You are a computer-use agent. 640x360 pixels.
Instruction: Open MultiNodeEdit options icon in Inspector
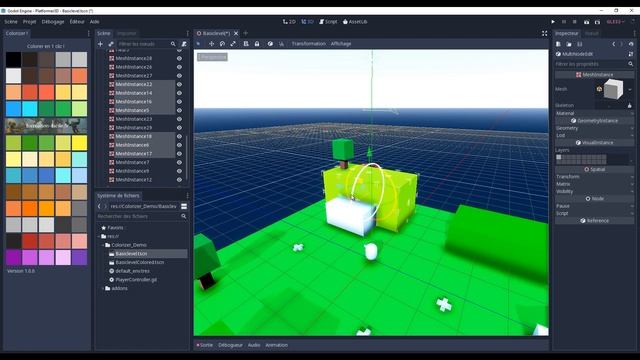(631, 54)
